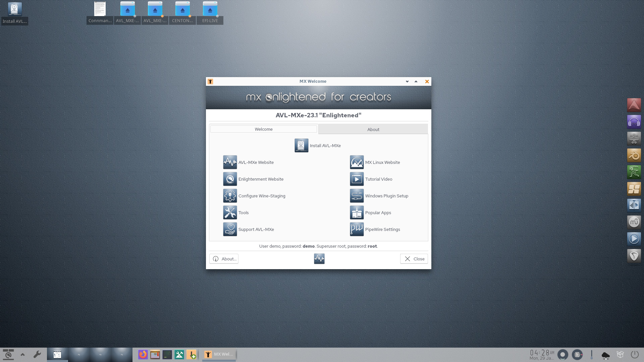Launch the orange four-tiles dock icon
The width and height of the screenshot is (644, 362).
[x=634, y=189]
